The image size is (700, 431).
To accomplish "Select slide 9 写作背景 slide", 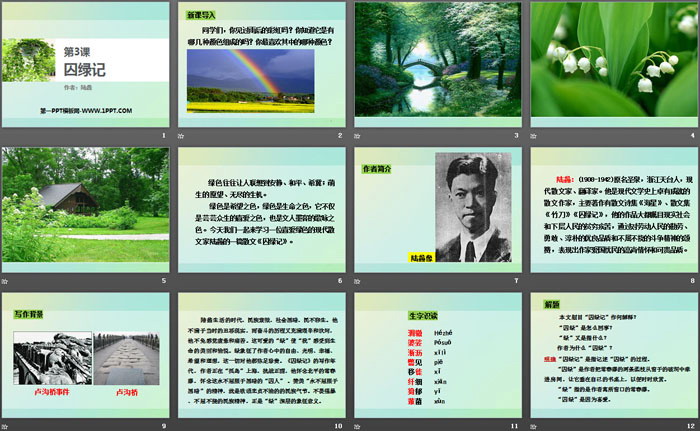I will click(x=85, y=355).
